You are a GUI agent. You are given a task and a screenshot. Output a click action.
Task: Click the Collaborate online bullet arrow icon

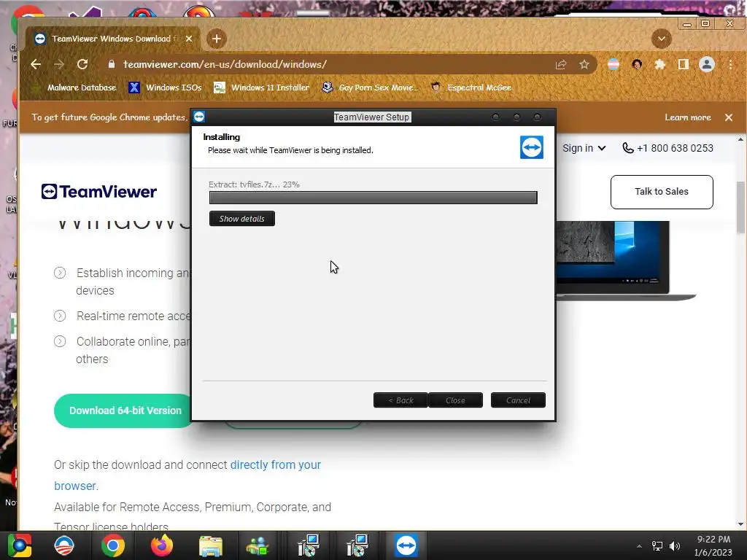pos(60,341)
